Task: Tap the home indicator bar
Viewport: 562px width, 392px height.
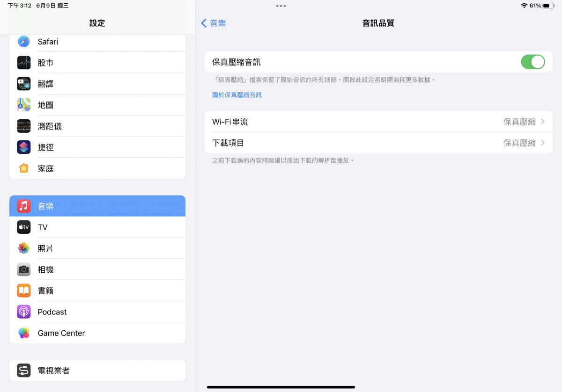Action: 281,387
